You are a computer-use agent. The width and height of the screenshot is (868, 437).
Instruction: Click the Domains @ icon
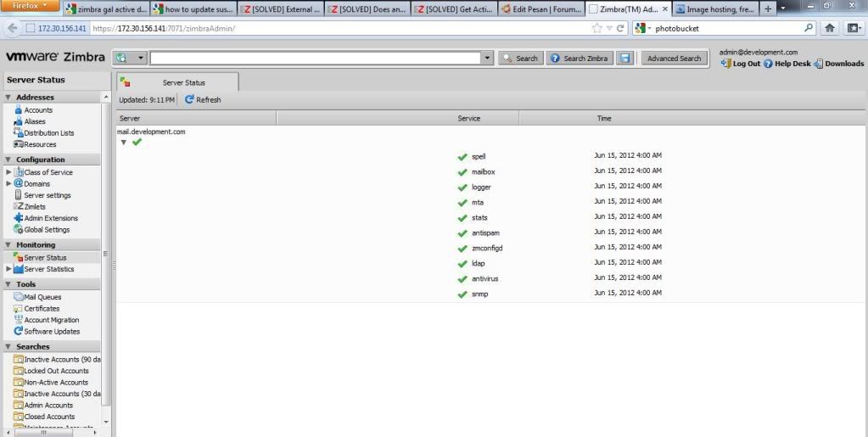click(x=19, y=183)
